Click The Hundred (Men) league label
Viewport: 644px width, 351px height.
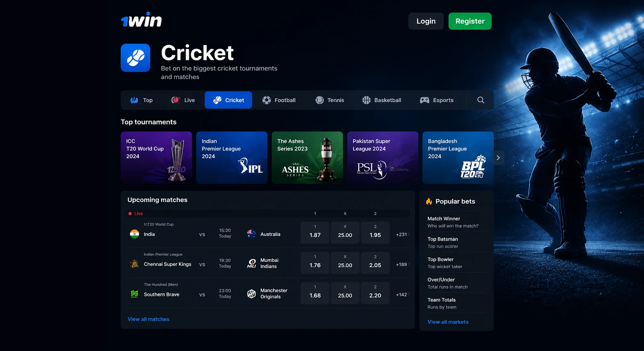coord(161,284)
